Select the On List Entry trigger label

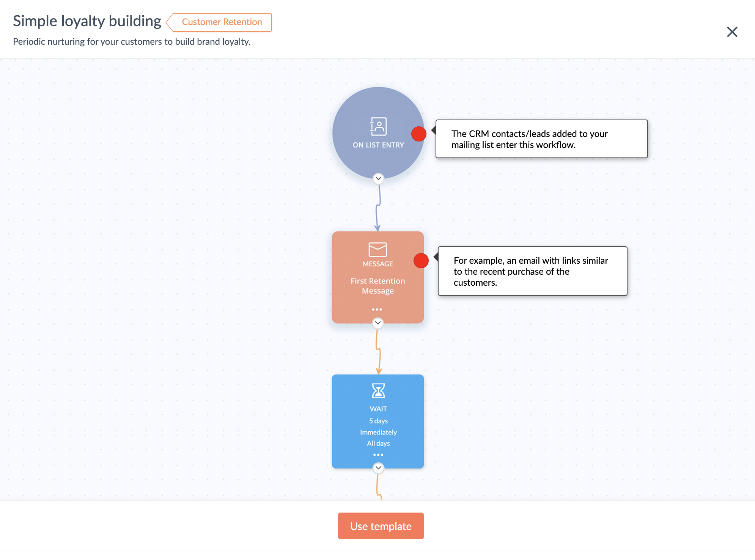click(x=378, y=145)
